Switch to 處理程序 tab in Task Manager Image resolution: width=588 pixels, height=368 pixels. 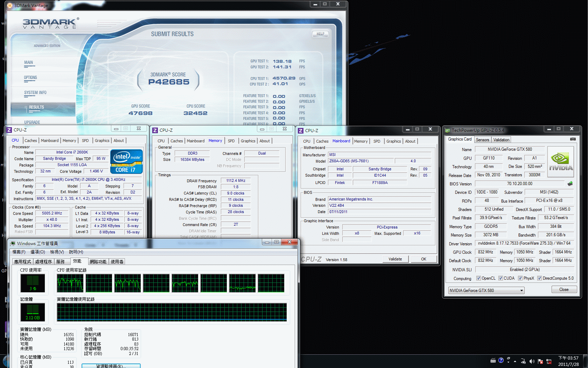click(x=43, y=261)
